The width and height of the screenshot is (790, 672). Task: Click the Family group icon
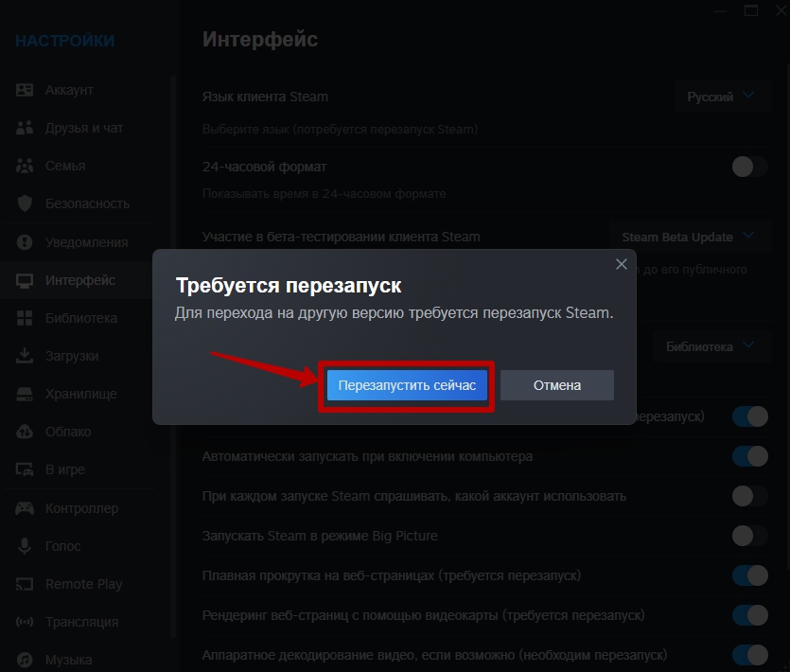(25, 166)
